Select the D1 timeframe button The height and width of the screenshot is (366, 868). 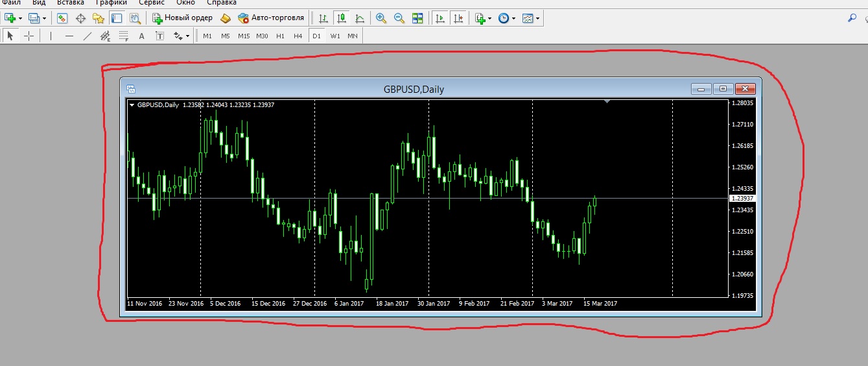tap(316, 36)
